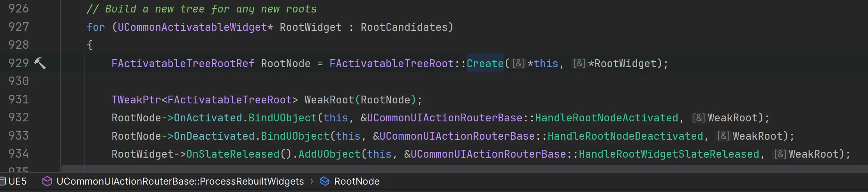
Task: Click line number 932 in the gutter
Action: [x=19, y=118]
